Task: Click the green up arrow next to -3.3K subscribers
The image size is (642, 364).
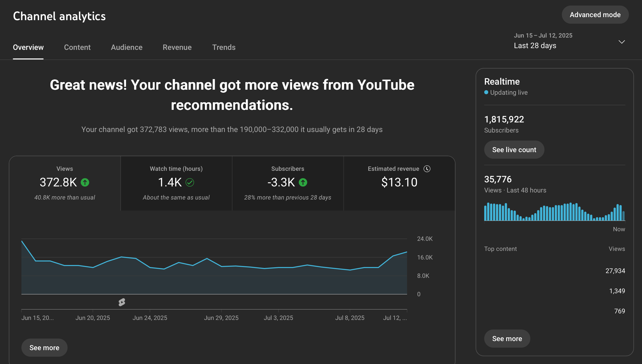Action: [x=303, y=182]
